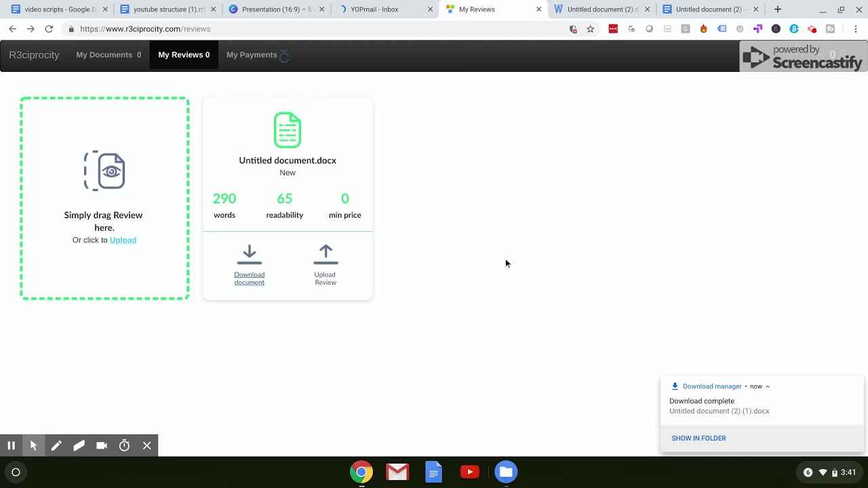Collapse the Download manager notification chevron
This screenshot has height=488, width=868.
pos(768,386)
